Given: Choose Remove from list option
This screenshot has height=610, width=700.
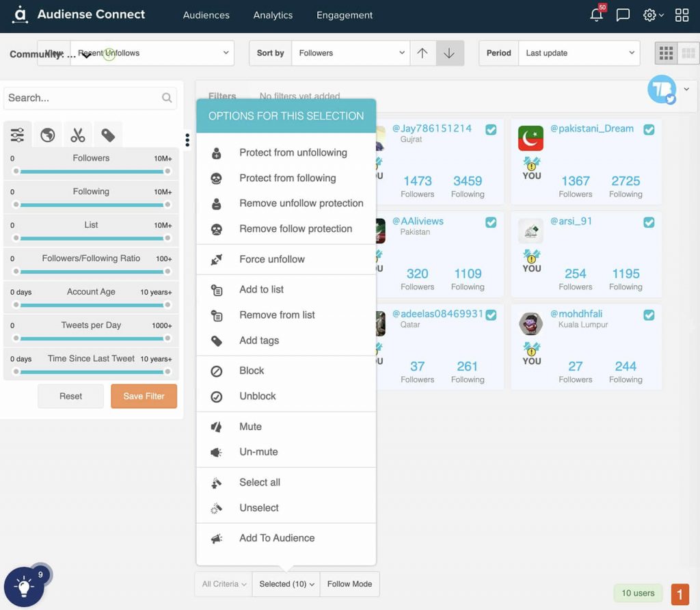Looking at the screenshot, I should [286, 315].
